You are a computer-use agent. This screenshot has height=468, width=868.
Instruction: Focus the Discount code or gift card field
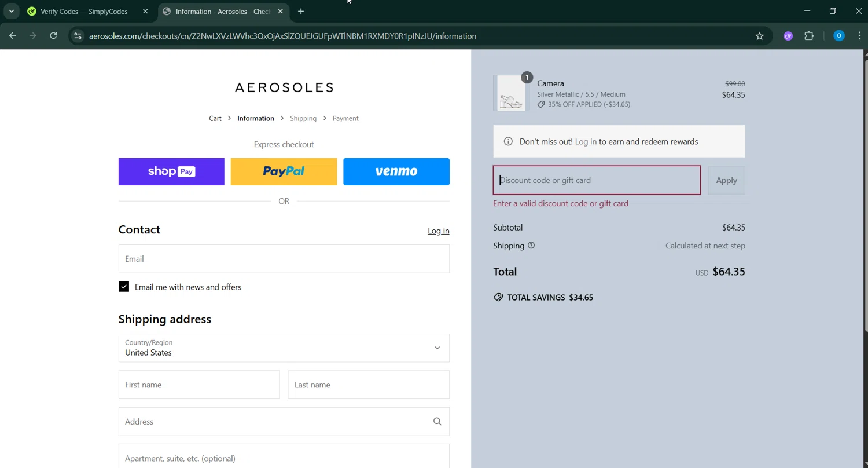coord(597,180)
